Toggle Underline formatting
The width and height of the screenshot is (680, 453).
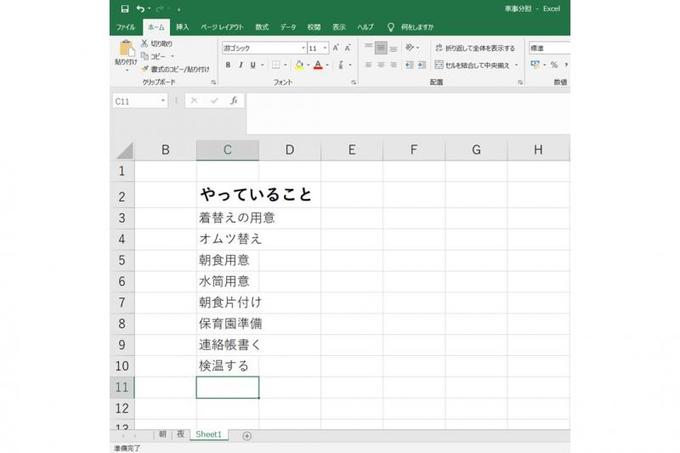click(253, 65)
